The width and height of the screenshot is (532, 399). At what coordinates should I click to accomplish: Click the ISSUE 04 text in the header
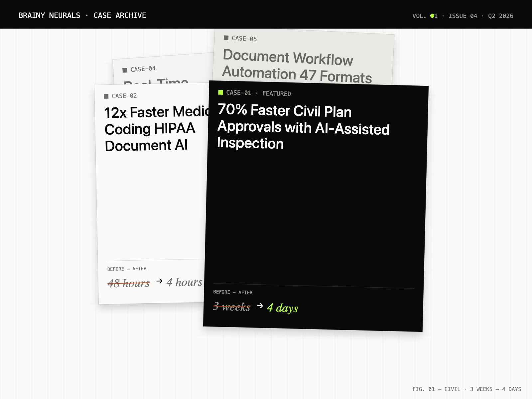[x=463, y=16]
